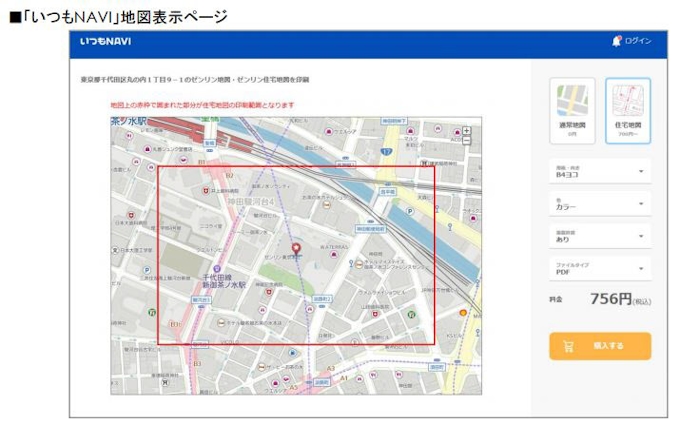The height and width of the screenshot is (425, 680).
Task: Expand the あり option dropdown
Action: pyautogui.click(x=599, y=236)
